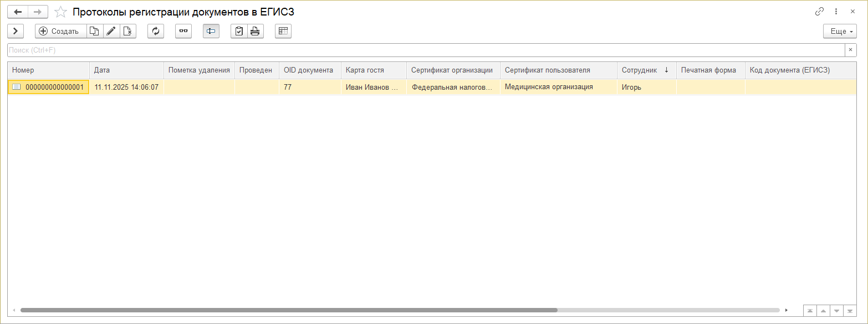Click the Проведен column header
The height and width of the screenshot is (324, 868).
coord(257,70)
